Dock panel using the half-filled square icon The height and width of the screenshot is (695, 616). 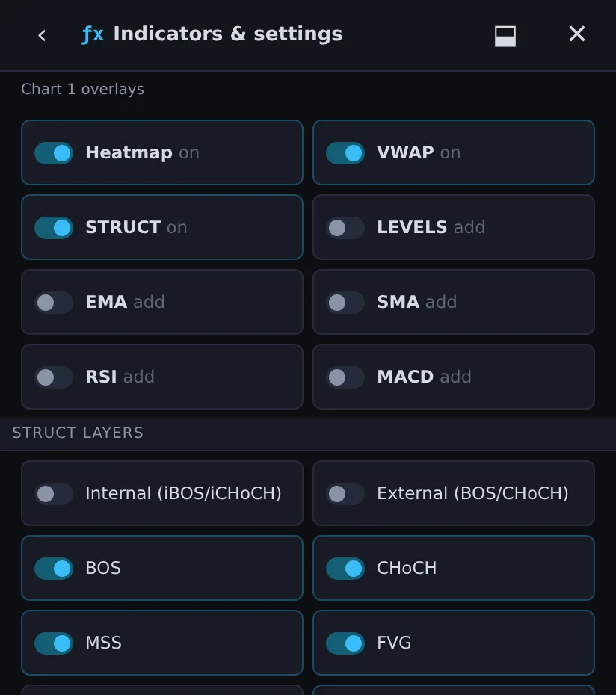[505, 36]
